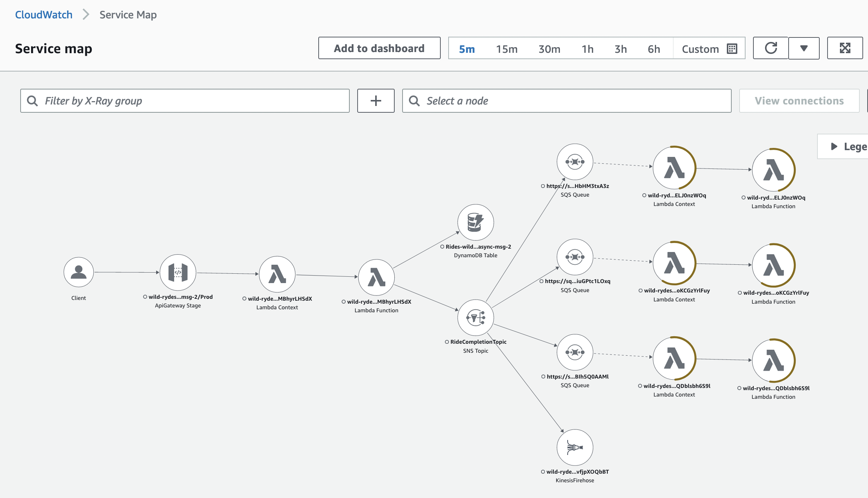Image resolution: width=868 pixels, height=498 pixels.
Task: Select the wild-rydes...QDblsbh6S9l Lambda Context node
Action: click(x=674, y=358)
